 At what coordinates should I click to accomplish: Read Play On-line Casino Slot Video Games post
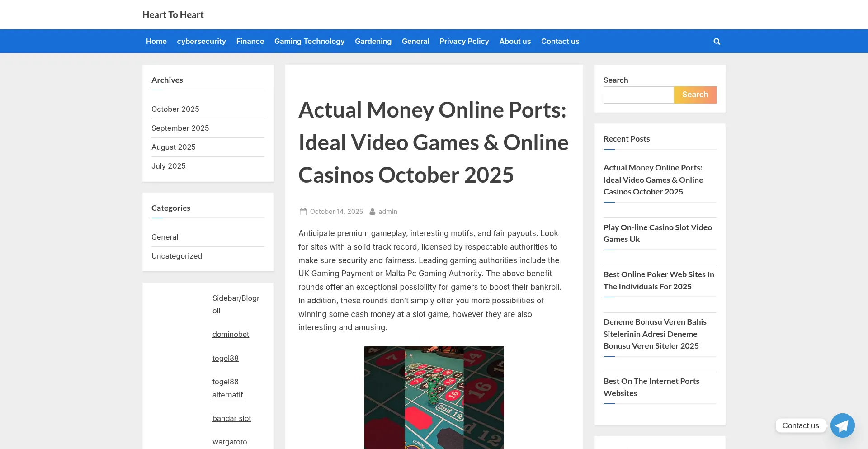click(x=657, y=233)
